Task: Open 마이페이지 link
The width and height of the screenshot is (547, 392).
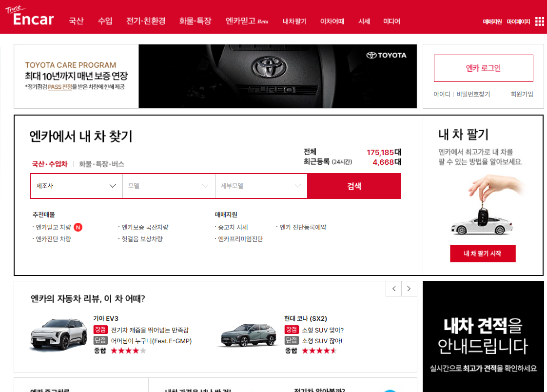Action: [518, 21]
